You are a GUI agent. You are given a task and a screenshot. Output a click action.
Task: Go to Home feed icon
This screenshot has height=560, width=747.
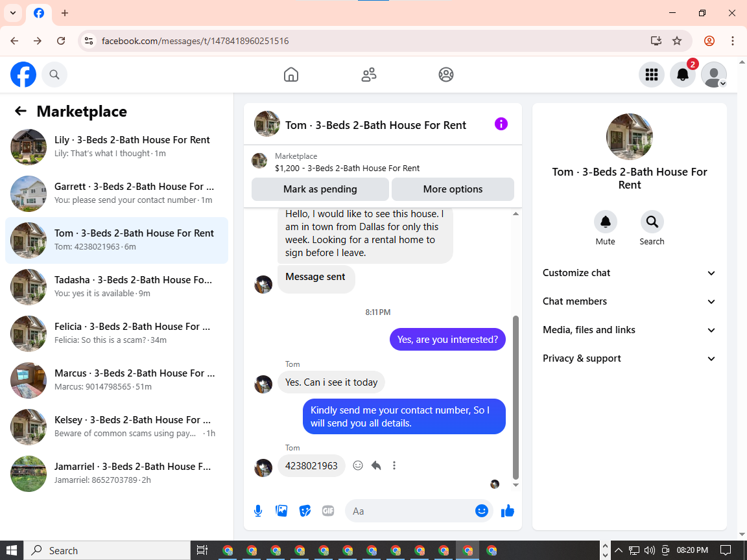291,75
